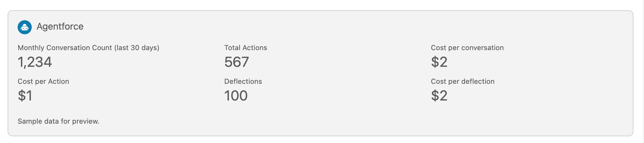Viewport: 644px width, 143px height.
Task: Click the Agentforce robot icon
Action: [x=25, y=27]
